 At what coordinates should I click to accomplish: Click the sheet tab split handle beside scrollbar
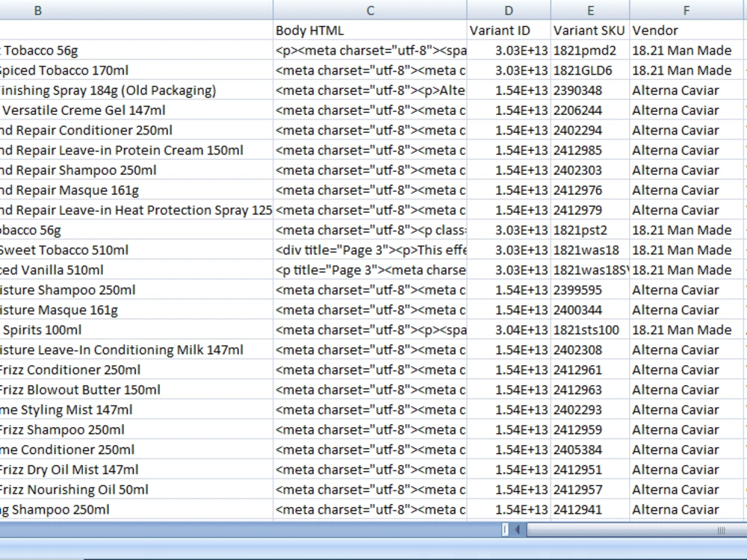[x=505, y=529]
